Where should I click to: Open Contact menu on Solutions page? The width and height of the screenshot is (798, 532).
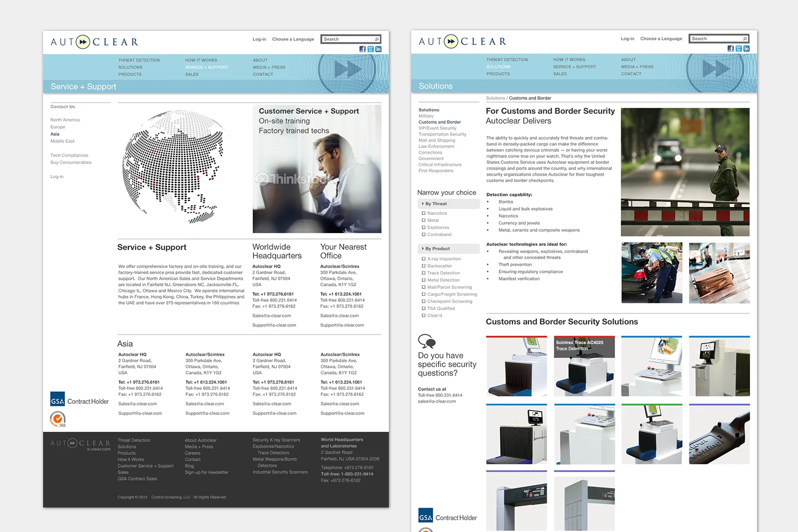[x=631, y=74]
